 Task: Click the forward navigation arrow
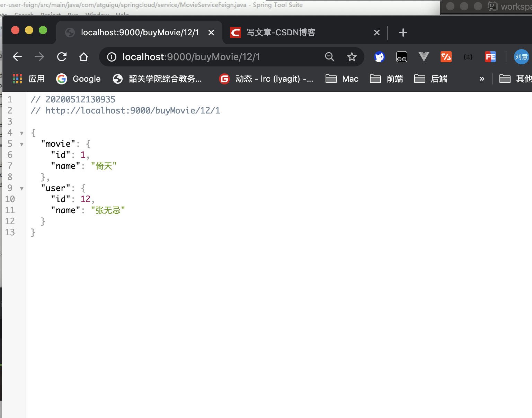tap(39, 57)
